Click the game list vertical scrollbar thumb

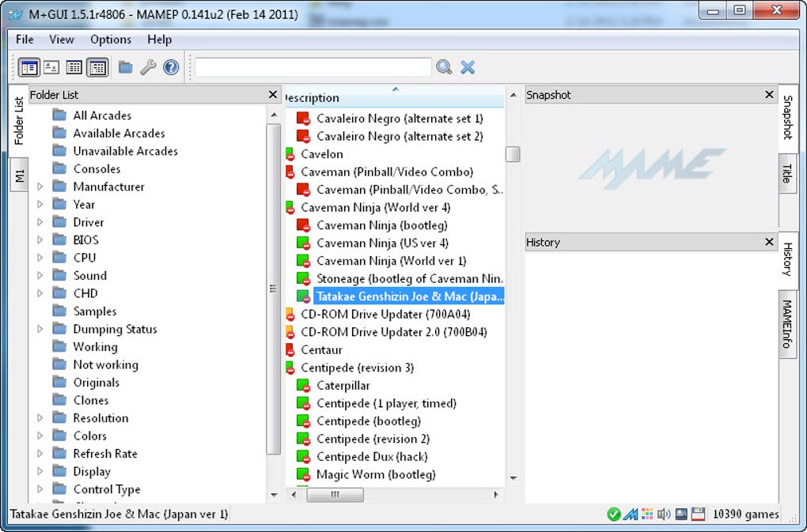pos(513,154)
